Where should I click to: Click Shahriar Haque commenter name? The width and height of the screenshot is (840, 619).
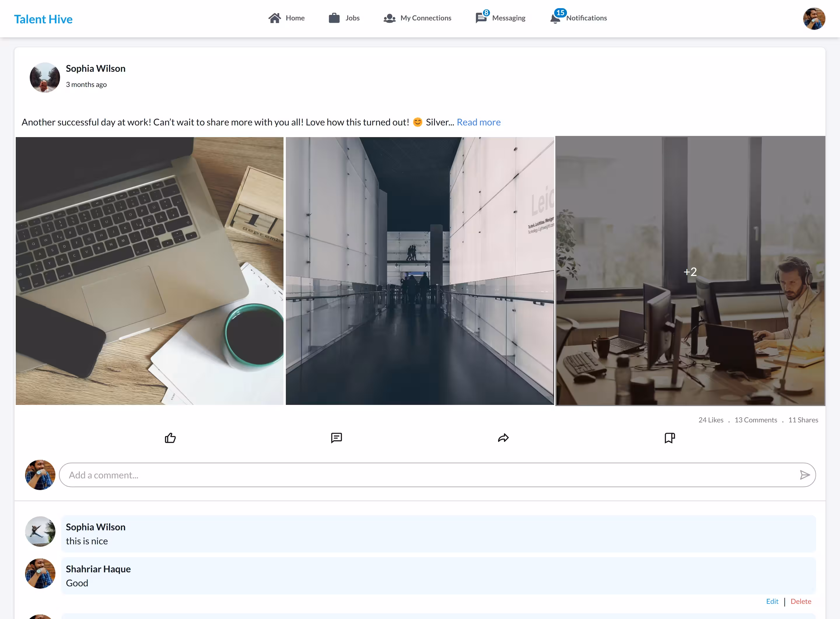click(x=98, y=569)
